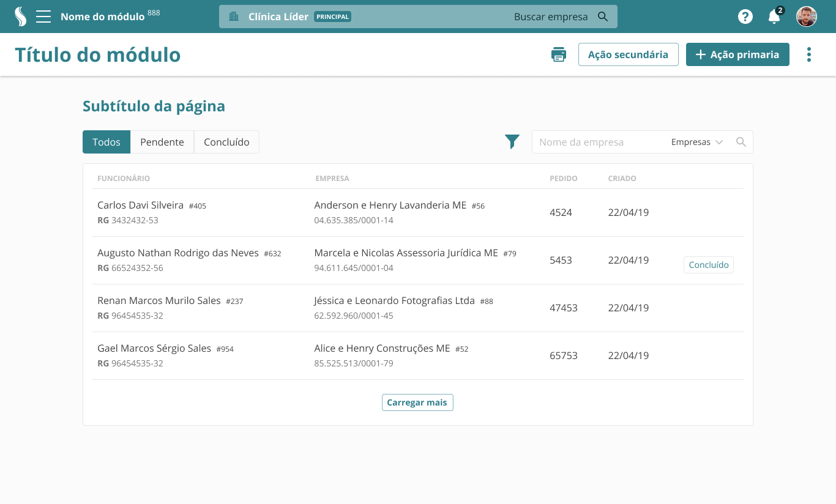Click the filter funnel icon

click(512, 142)
